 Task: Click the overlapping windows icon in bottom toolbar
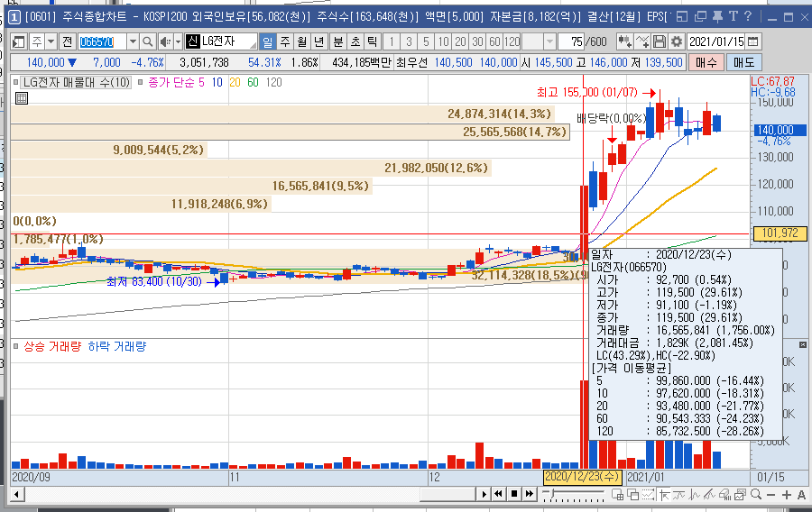632,495
